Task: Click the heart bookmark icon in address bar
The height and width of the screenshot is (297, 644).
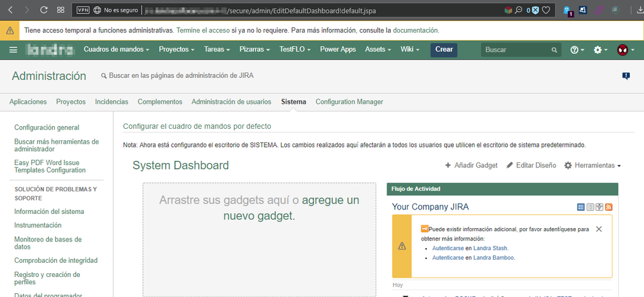Action: coord(545,10)
